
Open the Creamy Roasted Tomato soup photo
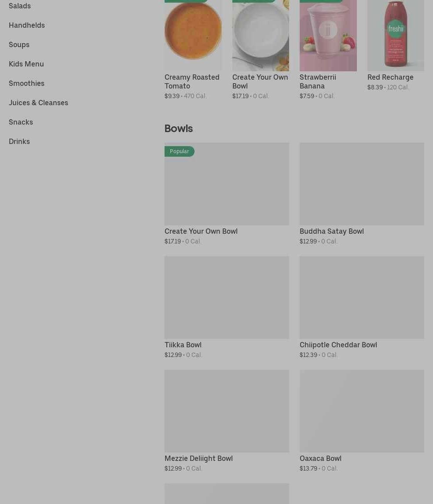193,35
